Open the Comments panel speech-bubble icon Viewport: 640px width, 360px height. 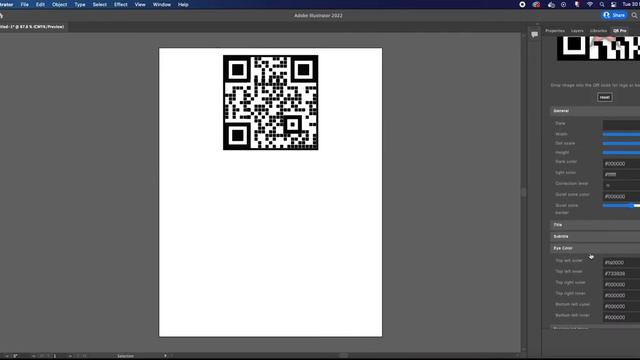click(x=534, y=35)
